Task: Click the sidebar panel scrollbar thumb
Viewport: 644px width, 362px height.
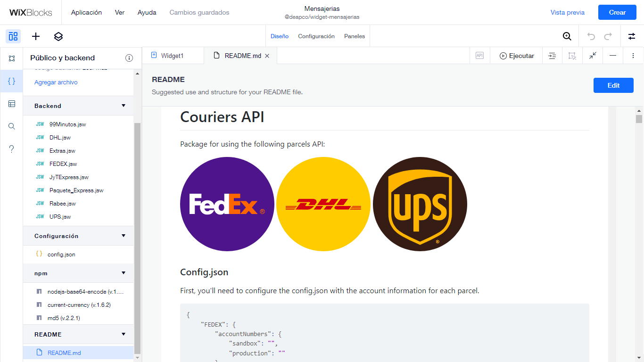Action: click(137, 239)
